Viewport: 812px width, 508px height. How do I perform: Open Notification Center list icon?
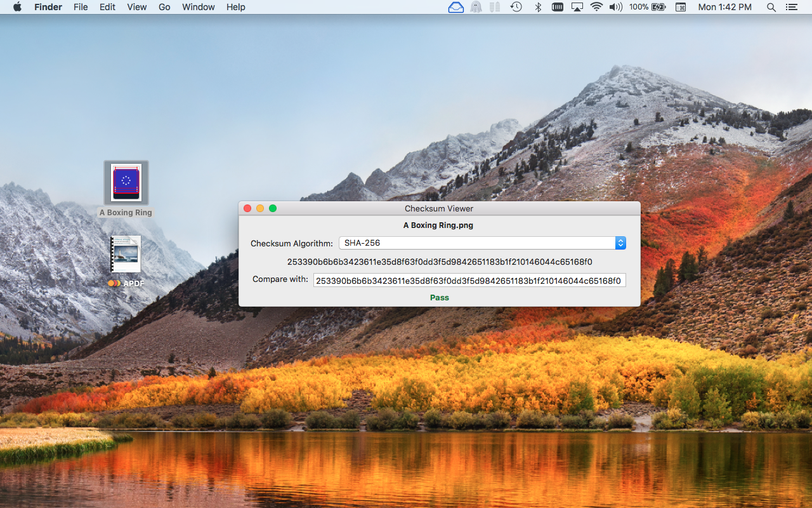(791, 7)
